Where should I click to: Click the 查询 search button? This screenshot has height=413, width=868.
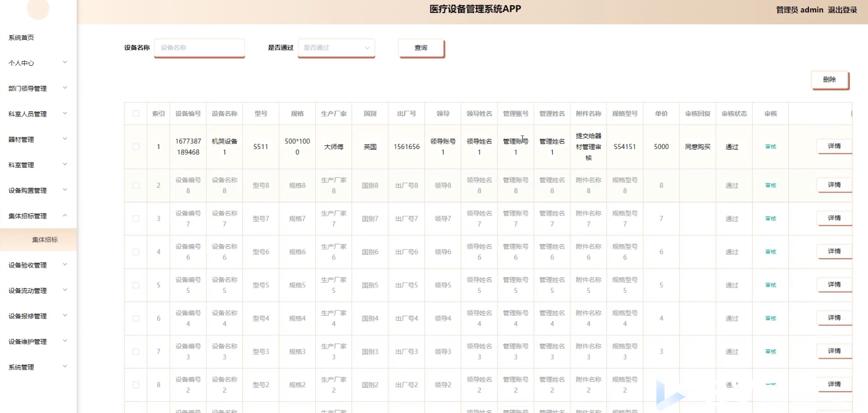point(421,48)
